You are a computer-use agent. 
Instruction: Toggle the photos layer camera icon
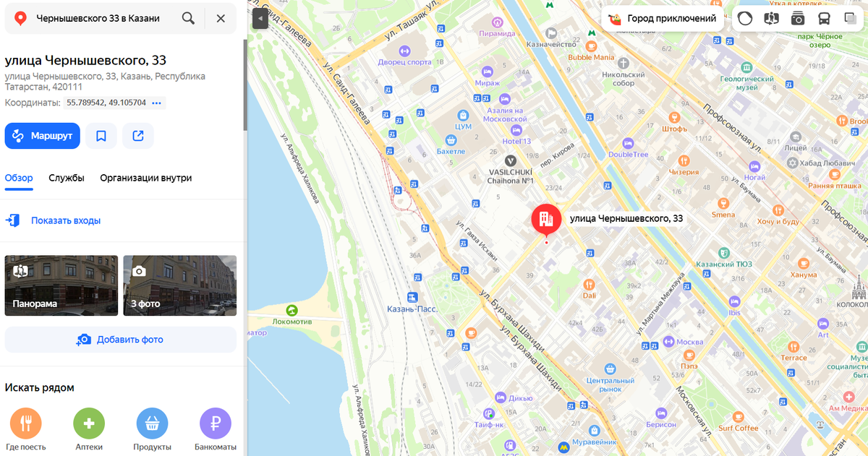point(798,19)
